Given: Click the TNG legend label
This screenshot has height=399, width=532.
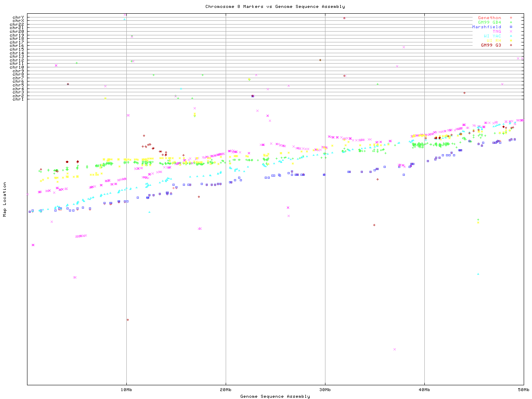Looking at the screenshot, I should (497, 32).
